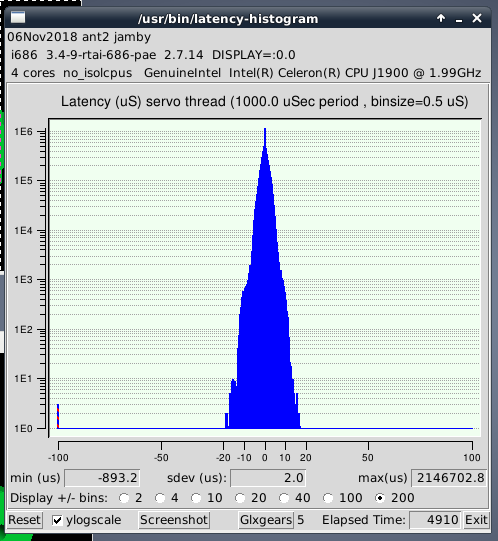Choose 10 display bins option
Screen dimensions: 498x541
click(x=196, y=498)
